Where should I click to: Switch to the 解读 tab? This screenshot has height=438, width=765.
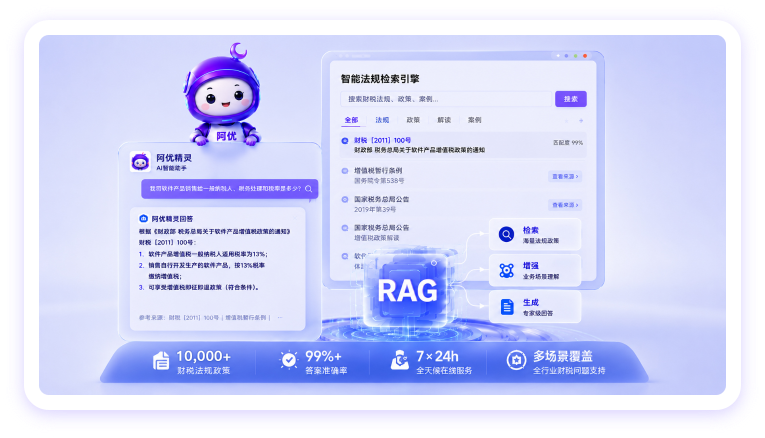[x=444, y=120]
